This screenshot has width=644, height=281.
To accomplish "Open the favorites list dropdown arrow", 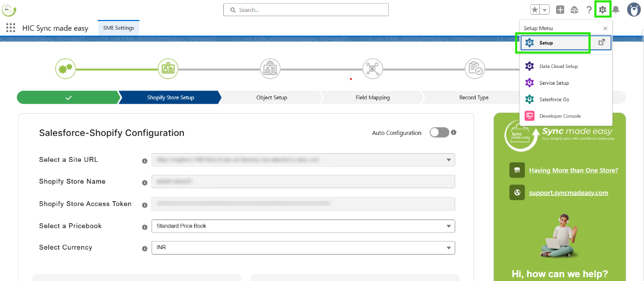I will point(545,10).
